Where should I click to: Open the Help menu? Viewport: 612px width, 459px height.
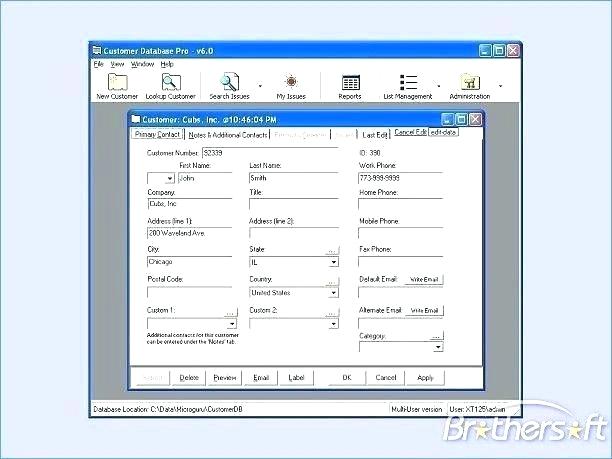click(x=167, y=64)
